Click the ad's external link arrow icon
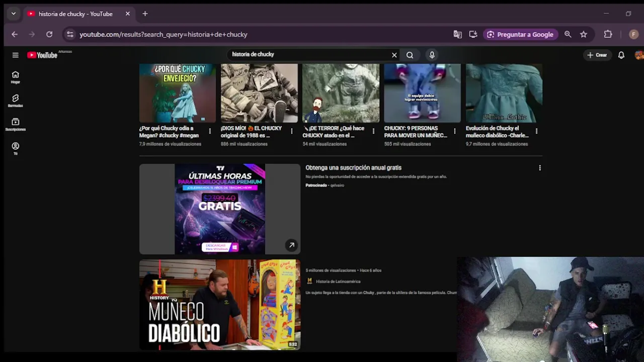This screenshot has width=644, height=362. (x=291, y=245)
